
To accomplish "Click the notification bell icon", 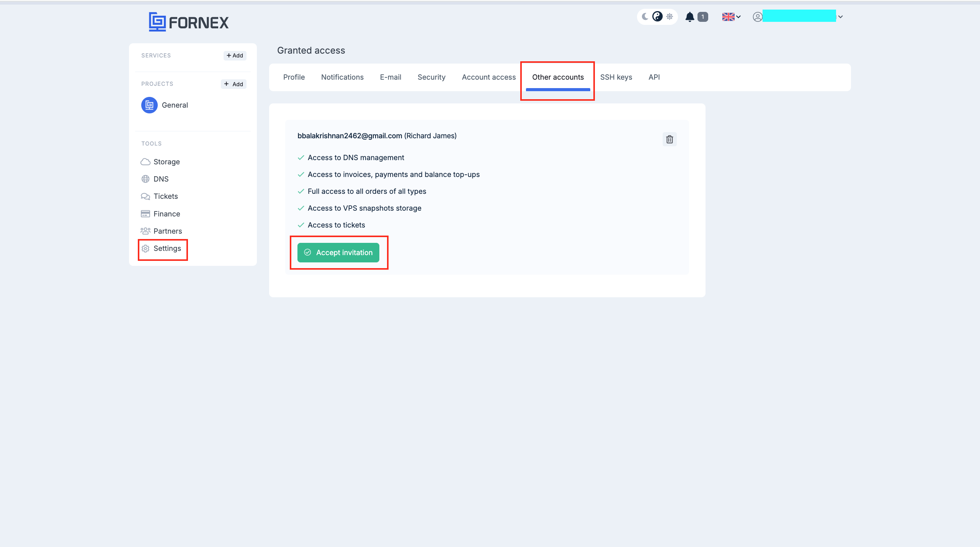I will (x=691, y=15).
